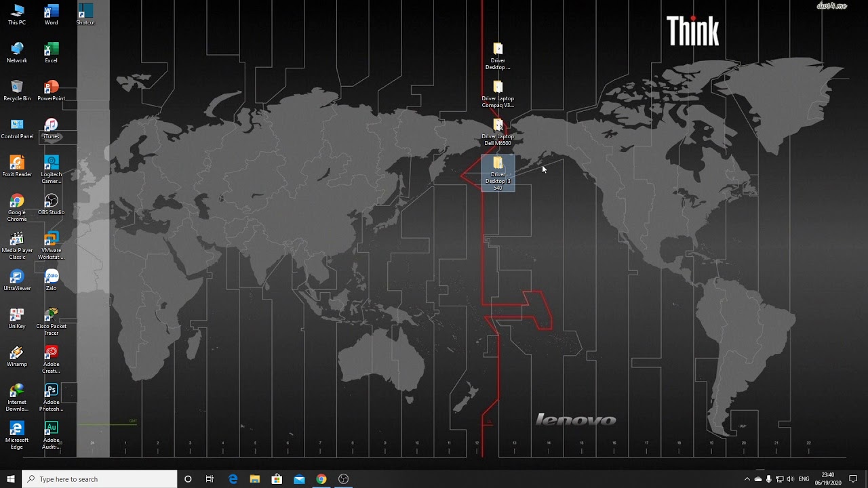Select the Driver Laptop Compaq V3 folder
The width and height of the screenshot is (868, 488).
498,94
